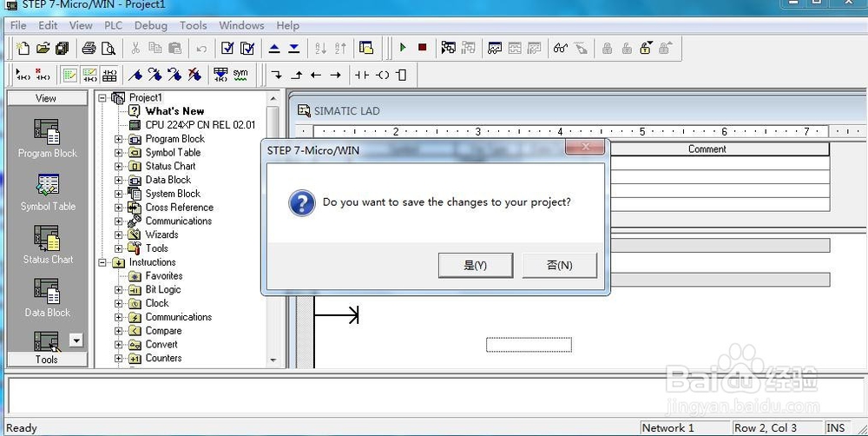This screenshot has width=868, height=436.
Task: Toggle symbol information table button
Action: [x=109, y=74]
